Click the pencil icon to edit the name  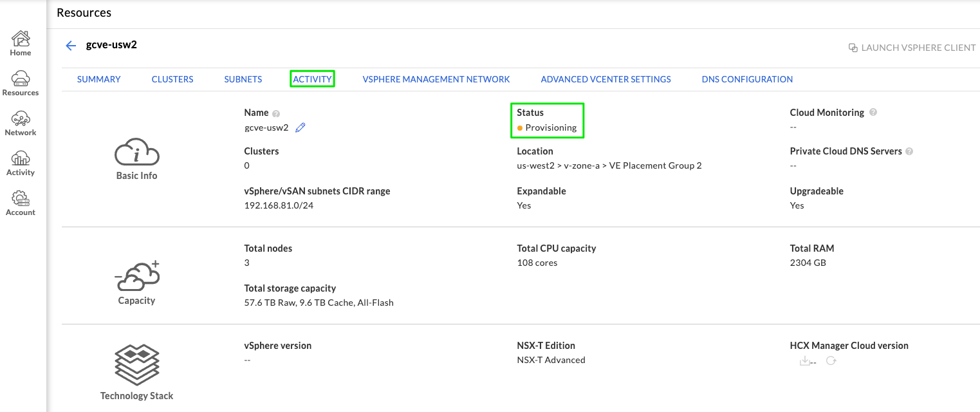click(300, 127)
